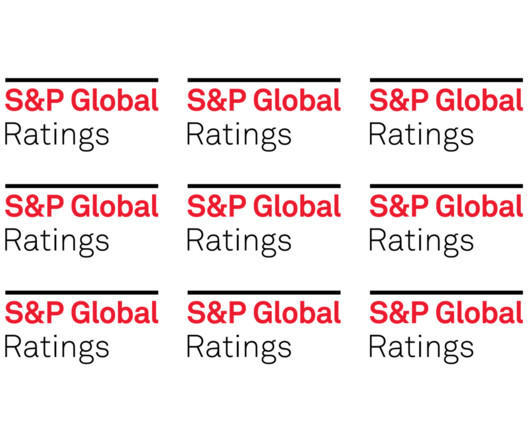The width and height of the screenshot is (530, 442).
Task: Click the word Ratings in the top-right logo
Action: click(421, 137)
